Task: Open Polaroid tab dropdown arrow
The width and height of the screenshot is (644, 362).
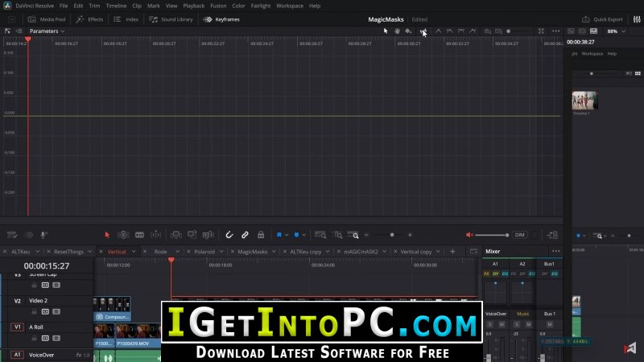Action: point(221,252)
